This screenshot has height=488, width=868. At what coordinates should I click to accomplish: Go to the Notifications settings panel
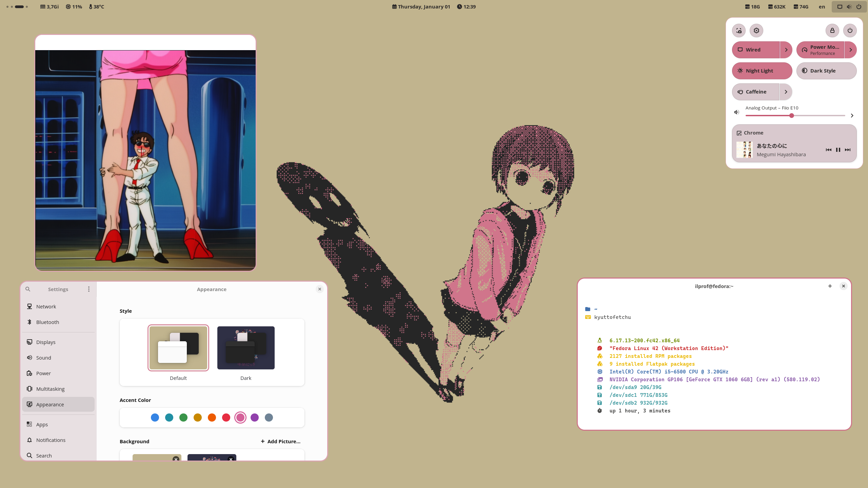pyautogui.click(x=51, y=440)
